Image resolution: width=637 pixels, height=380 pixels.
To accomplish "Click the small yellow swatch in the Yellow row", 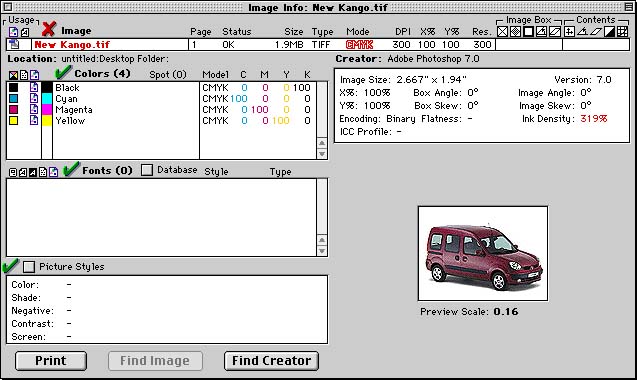I will [x=13, y=120].
